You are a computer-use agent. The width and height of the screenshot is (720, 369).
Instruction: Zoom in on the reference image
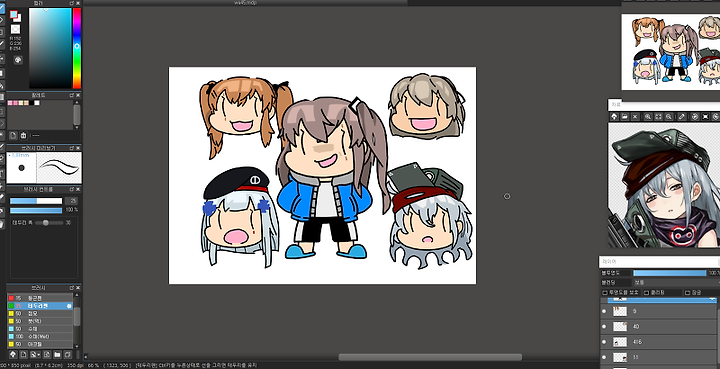click(x=648, y=117)
